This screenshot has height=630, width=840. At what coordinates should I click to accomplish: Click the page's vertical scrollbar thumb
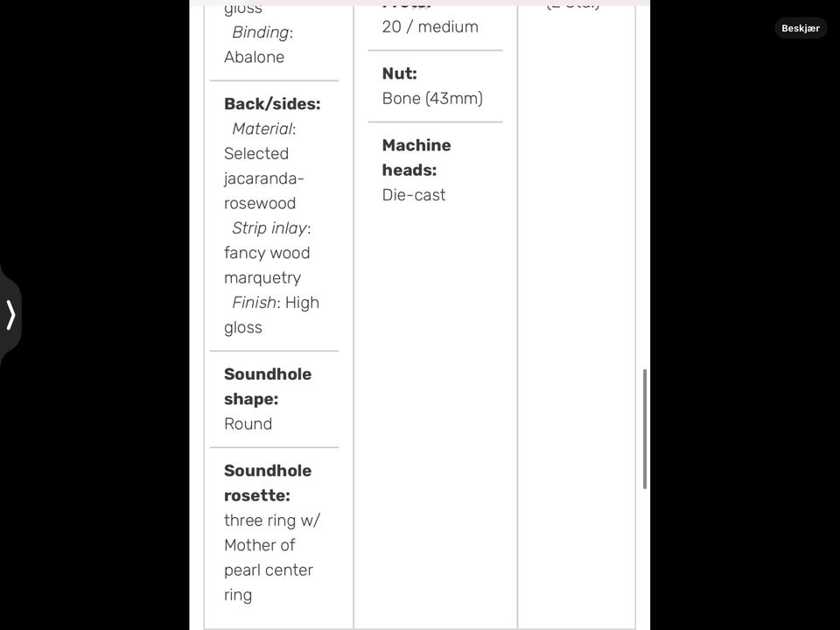pyautogui.click(x=645, y=429)
